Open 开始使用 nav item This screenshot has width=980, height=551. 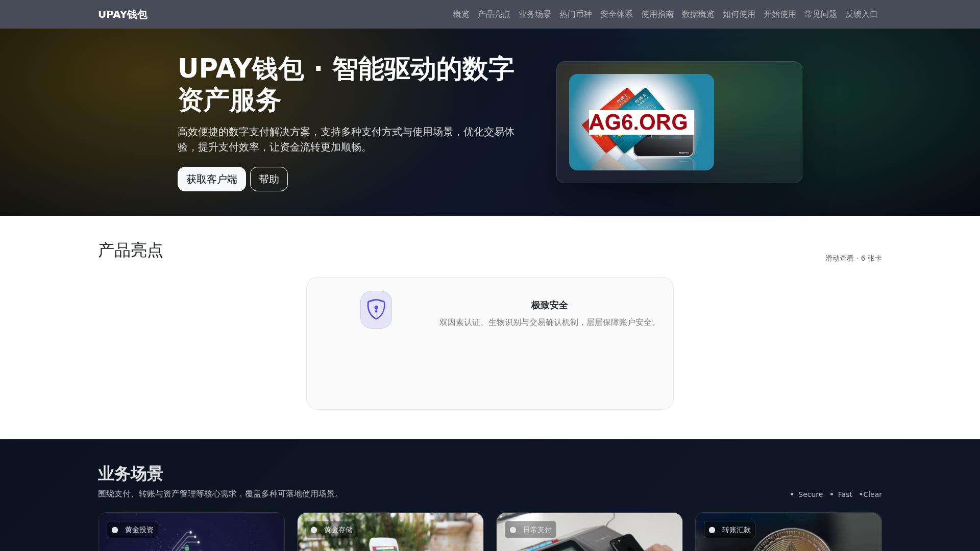pos(779,14)
